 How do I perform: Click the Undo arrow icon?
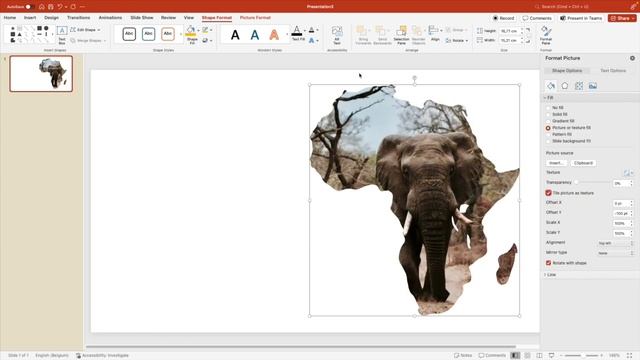pos(60,7)
